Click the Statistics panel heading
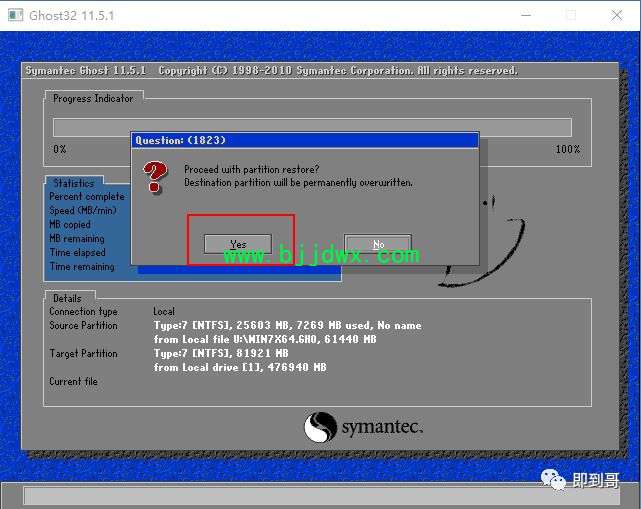641x509 pixels. pyautogui.click(x=74, y=183)
